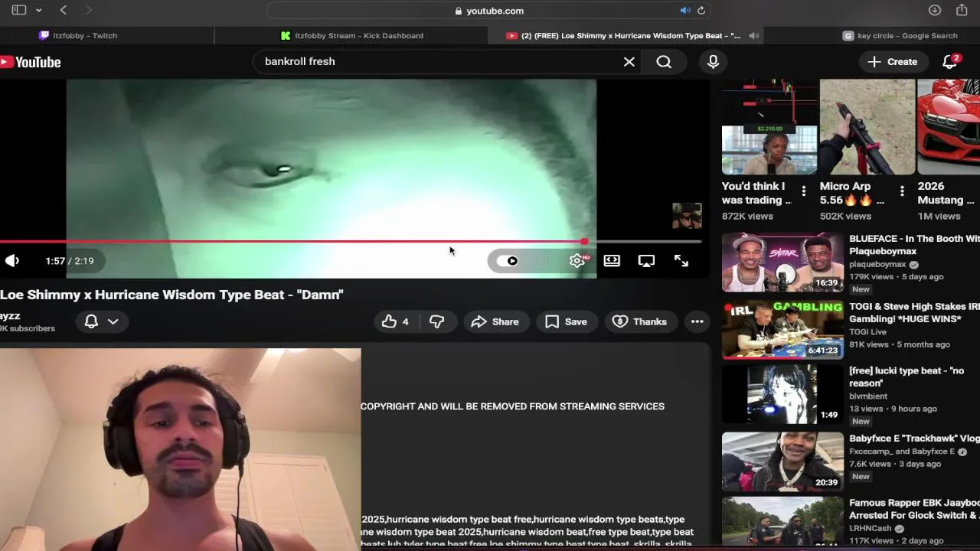Open the Safari share icon
The width and height of the screenshot is (980, 551).
click(x=962, y=10)
